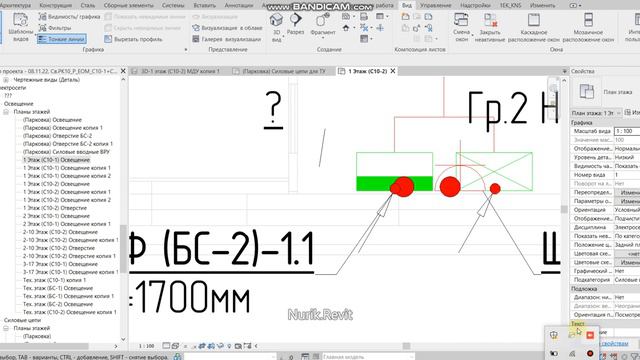Toggle Thin Lines (Тонкие линии) mode
Viewport: 640px width, 360px height.
pos(62,39)
